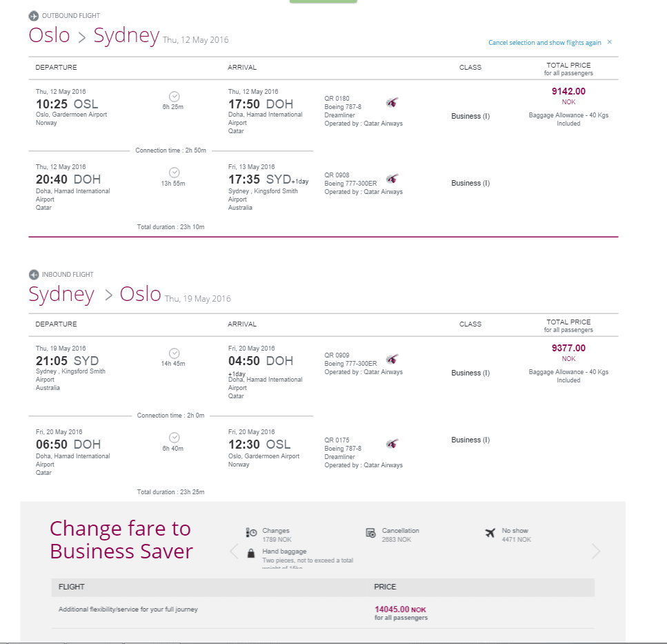The height and width of the screenshot is (644, 667).
Task: Click the clock icon above 6h 25m duration
Action: coord(174,96)
